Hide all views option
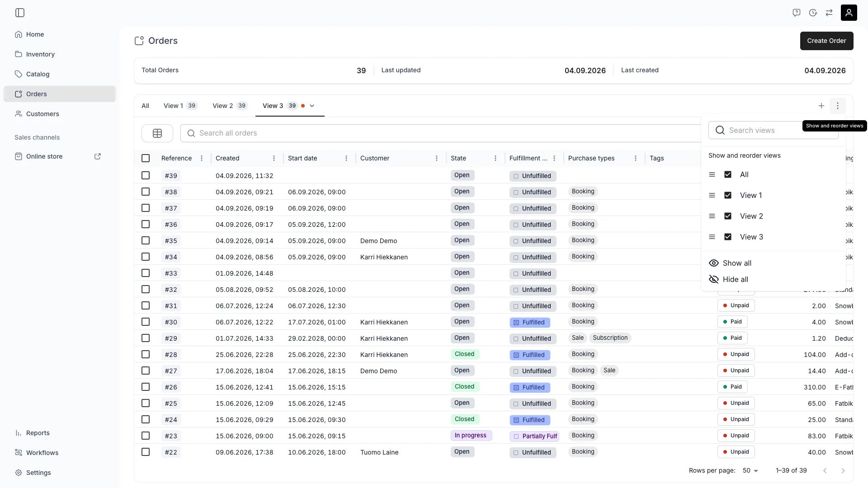This screenshot has height=488, width=868. pyautogui.click(x=728, y=279)
